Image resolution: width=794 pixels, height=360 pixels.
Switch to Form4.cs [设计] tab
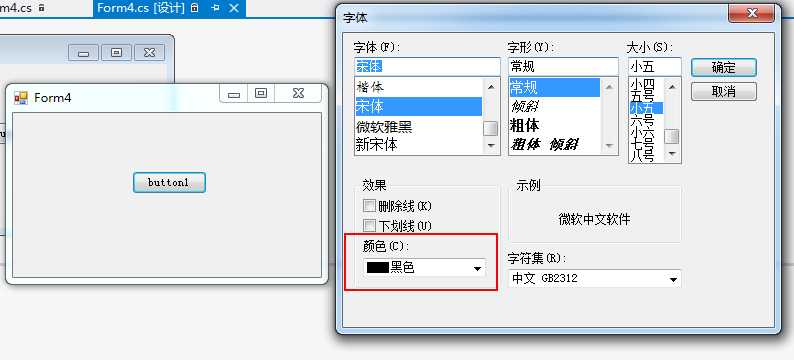pyautogui.click(x=140, y=8)
